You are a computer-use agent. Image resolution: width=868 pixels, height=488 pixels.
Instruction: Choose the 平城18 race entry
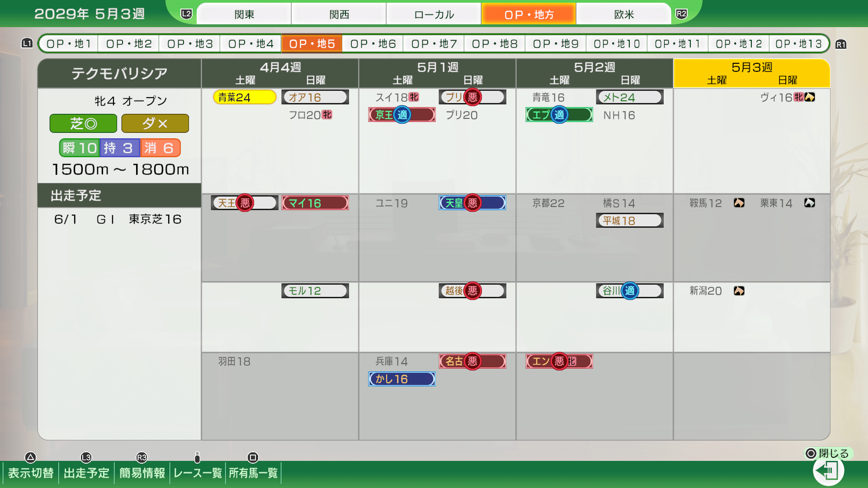pyautogui.click(x=630, y=221)
